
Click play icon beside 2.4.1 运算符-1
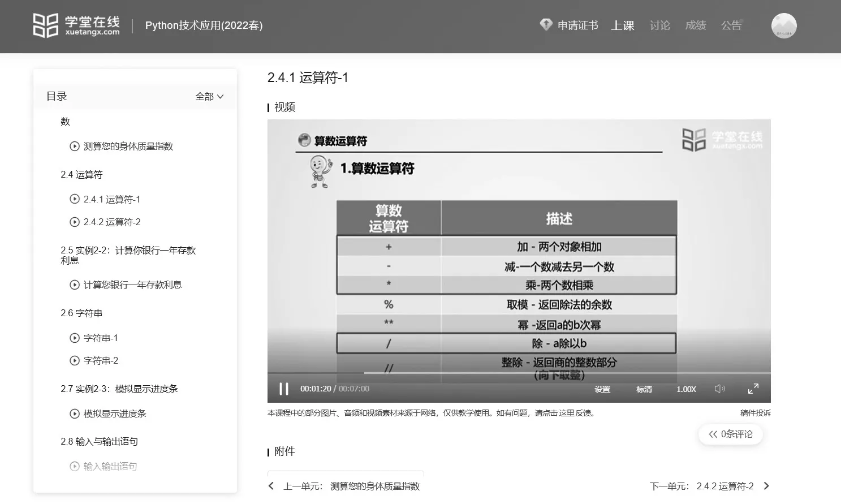click(x=74, y=199)
